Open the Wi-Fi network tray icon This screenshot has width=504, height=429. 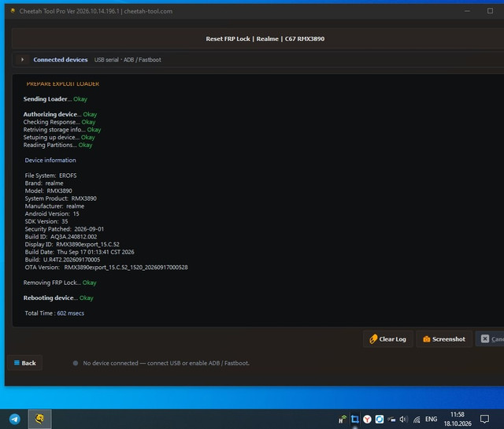point(417,420)
